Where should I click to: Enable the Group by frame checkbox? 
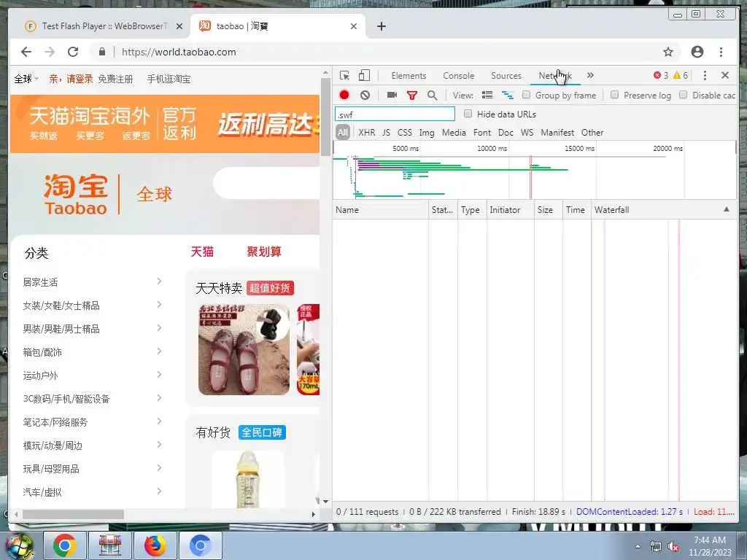click(526, 95)
